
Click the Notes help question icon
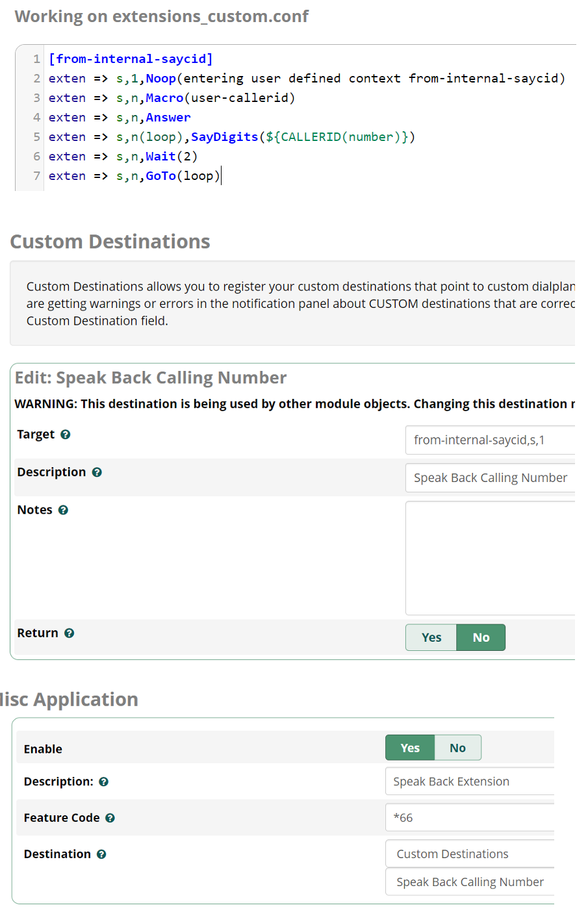tap(63, 510)
